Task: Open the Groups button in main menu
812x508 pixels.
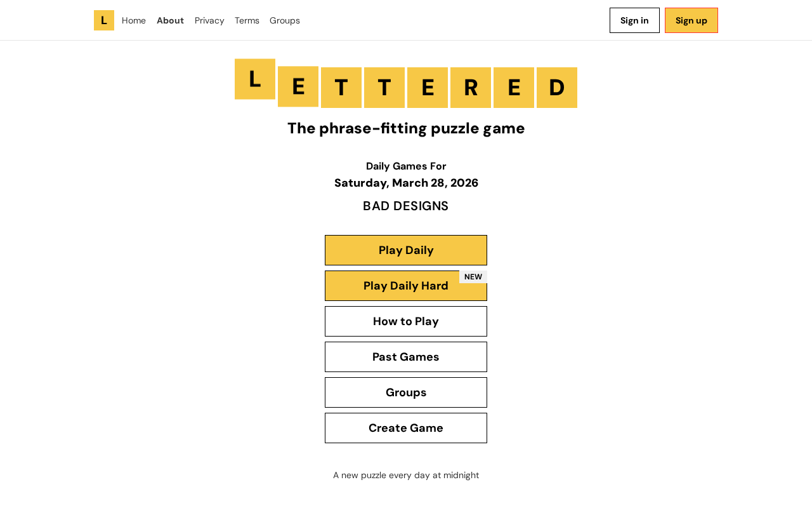Action: [x=406, y=392]
